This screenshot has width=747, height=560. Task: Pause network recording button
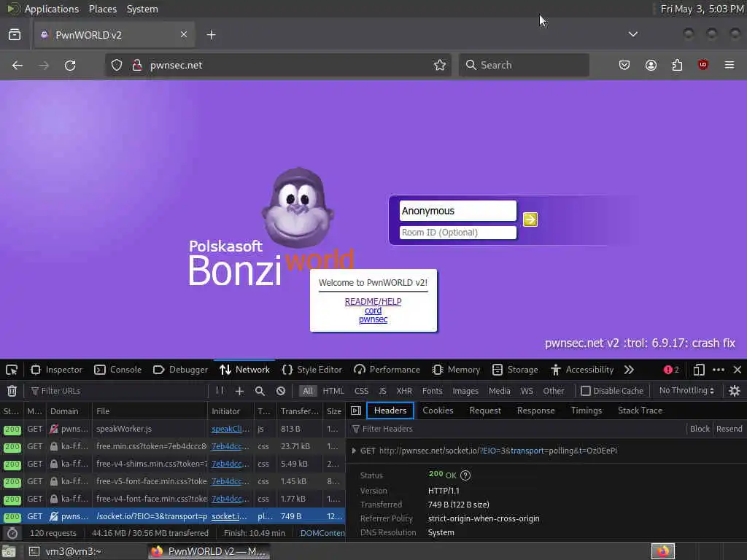[x=219, y=391]
